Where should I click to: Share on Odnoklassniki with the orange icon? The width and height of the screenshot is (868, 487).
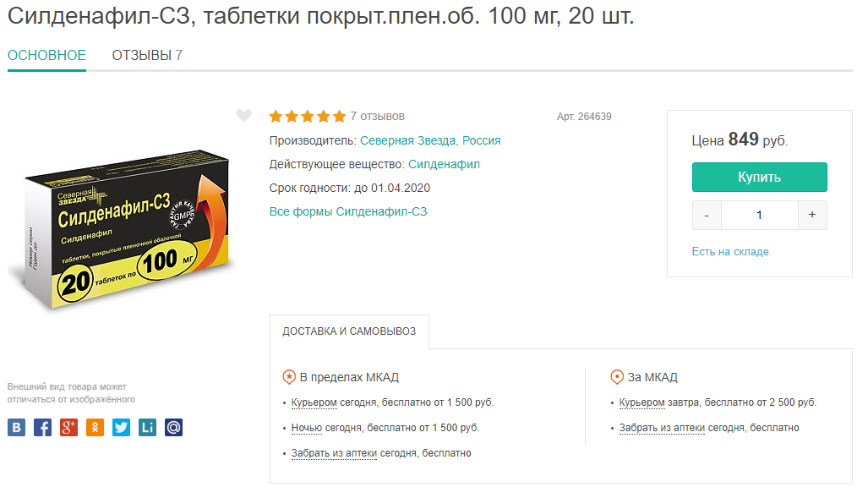point(95,427)
